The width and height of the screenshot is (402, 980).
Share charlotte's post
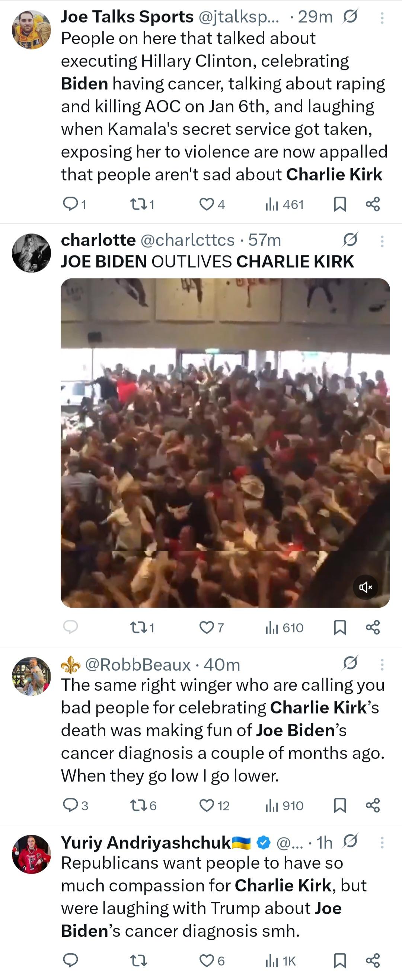tap(373, 627)
